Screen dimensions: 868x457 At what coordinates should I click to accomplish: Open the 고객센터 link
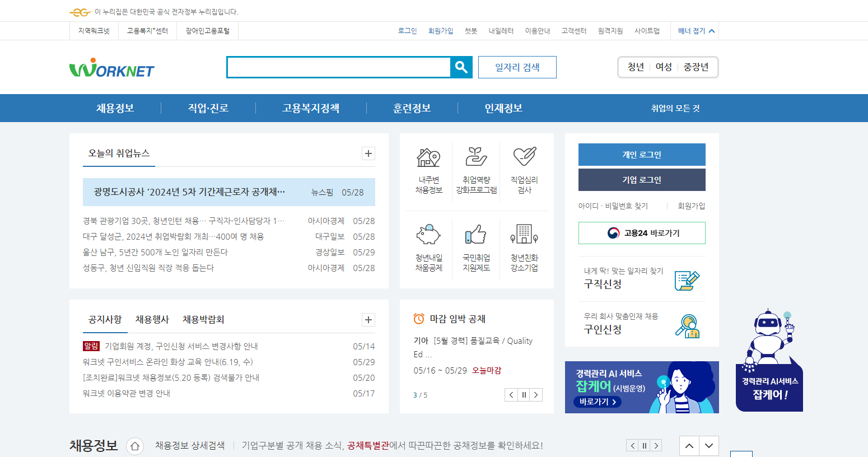pyautogui.click(x=574, y=31)
